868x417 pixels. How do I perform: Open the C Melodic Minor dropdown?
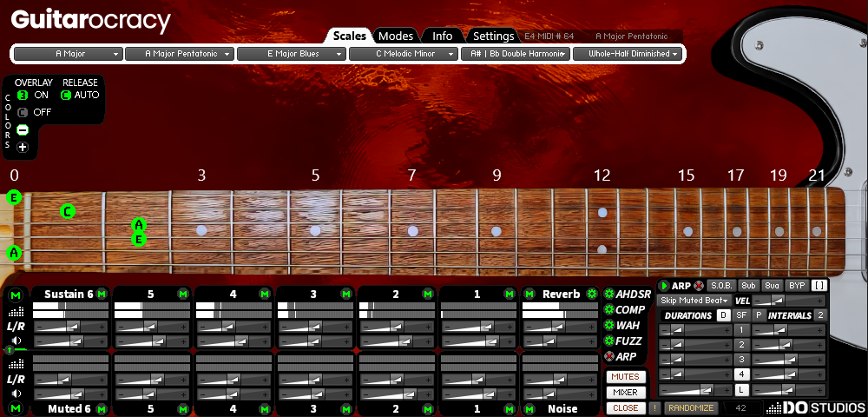tap(404, 54)
